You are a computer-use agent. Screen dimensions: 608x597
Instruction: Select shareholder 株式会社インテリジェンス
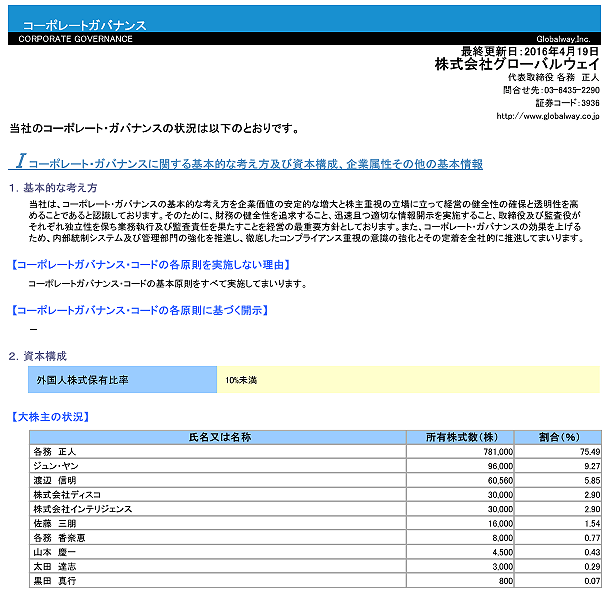(83, 509)
